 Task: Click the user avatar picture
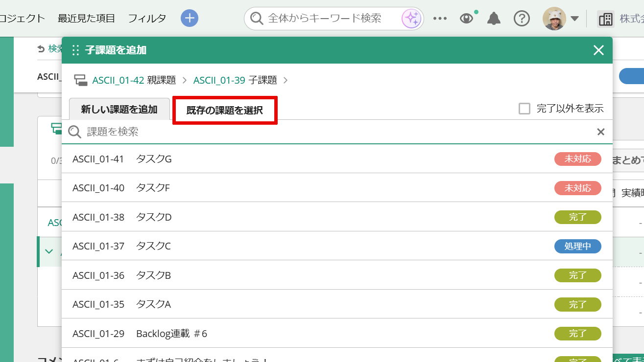tap(554, 19)
